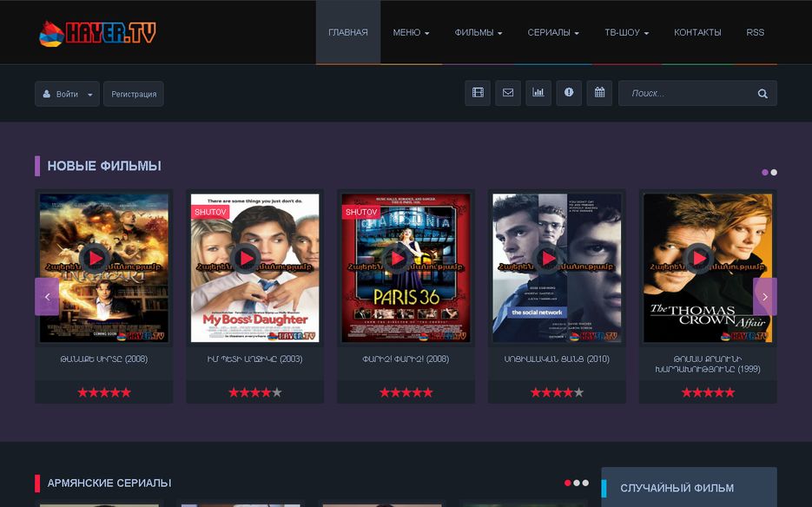The width and height of the screenshot is (812, 507).
Task: Go to Главная home tab
Action: [x=348, y=32]
